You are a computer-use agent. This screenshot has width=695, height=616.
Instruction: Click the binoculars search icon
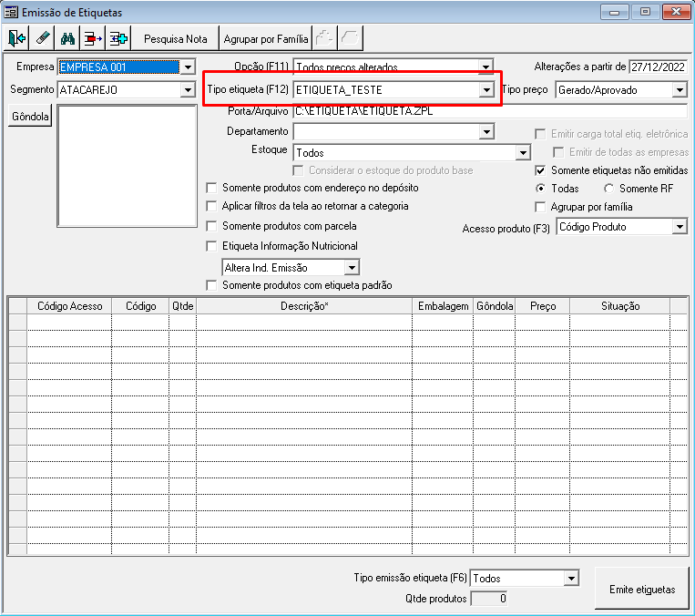click(67, 38)
